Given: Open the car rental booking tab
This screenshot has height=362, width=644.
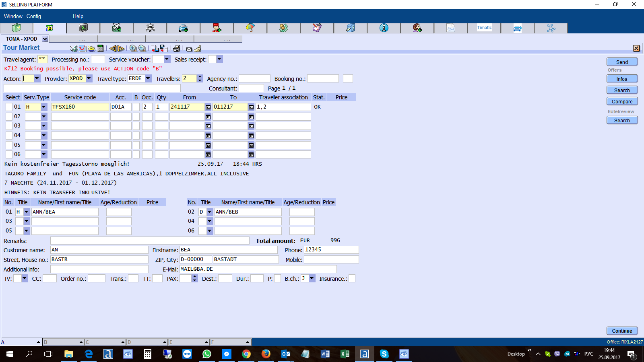Looking at the screenshot, I should coord(184,28).
